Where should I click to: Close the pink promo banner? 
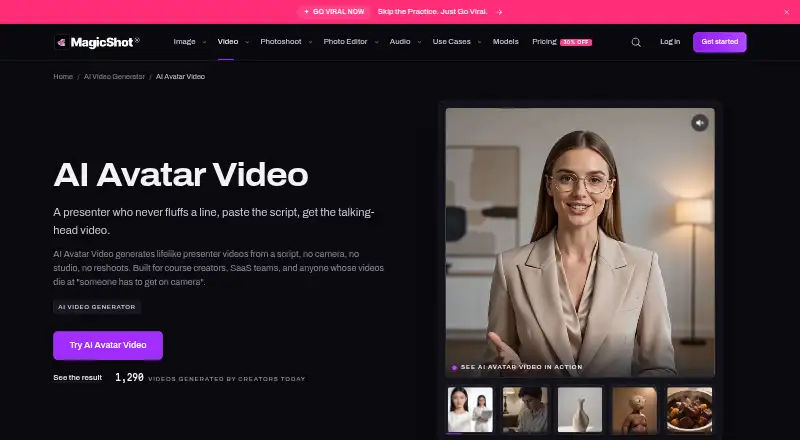pyautogui.click(x=786, y=12)
